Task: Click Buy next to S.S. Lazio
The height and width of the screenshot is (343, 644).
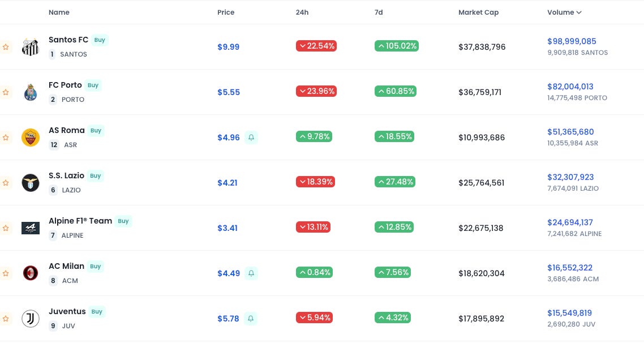Action: tap(96, 175)
